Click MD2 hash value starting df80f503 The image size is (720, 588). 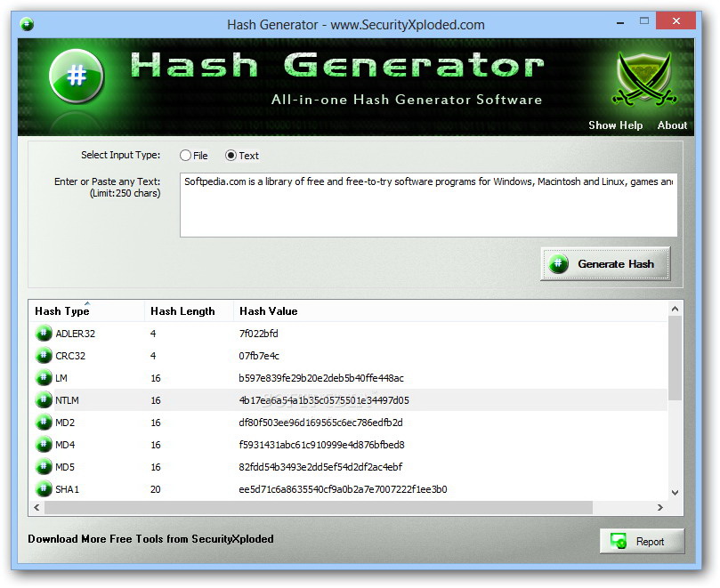pyautogui.click(x=320, y=423)
